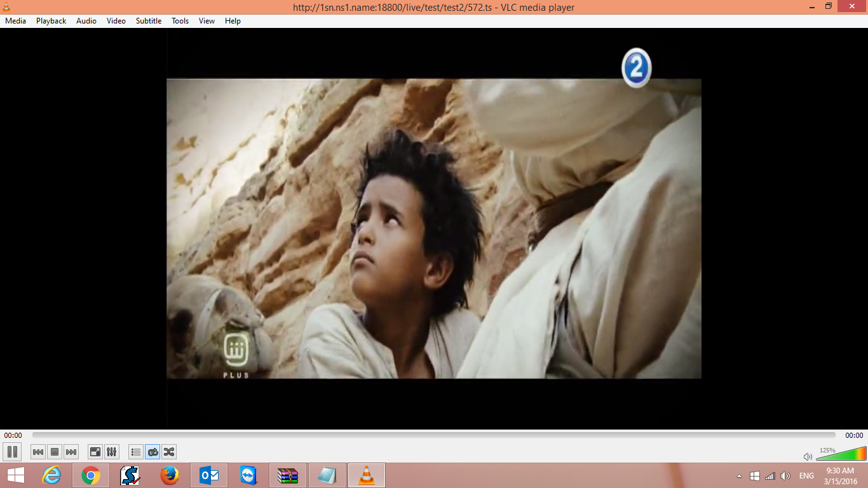Open the Windows Start menu
Image resolution: width=868 pixels, height=488 pixels.
[16, 475]
